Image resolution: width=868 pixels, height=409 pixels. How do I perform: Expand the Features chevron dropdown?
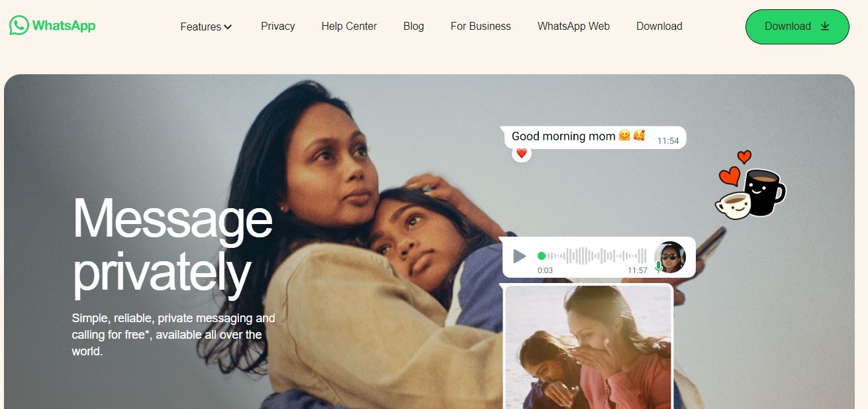tap(228, 27)
